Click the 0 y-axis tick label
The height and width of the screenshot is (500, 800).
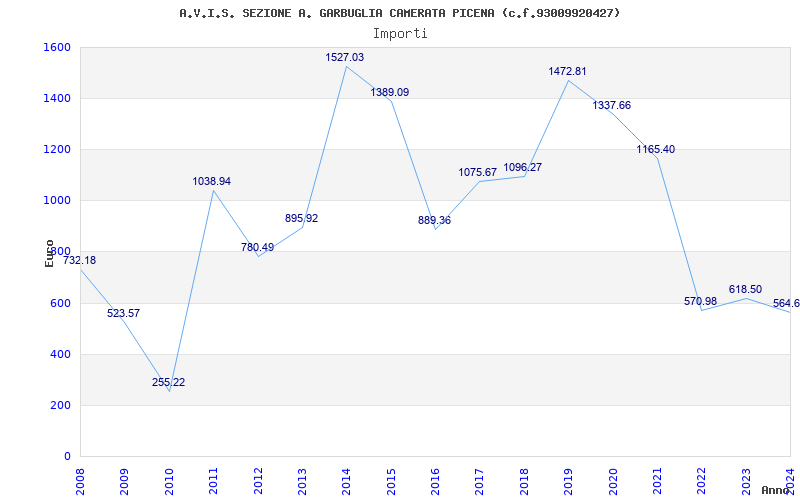[67, 457]
